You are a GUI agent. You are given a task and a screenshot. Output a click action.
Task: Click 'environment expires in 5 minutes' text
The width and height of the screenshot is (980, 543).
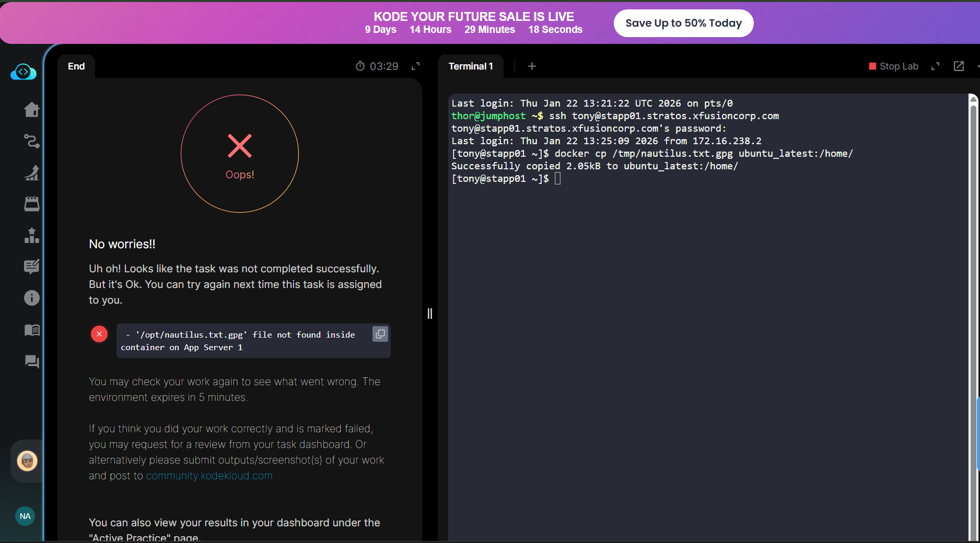pos(168,397)
